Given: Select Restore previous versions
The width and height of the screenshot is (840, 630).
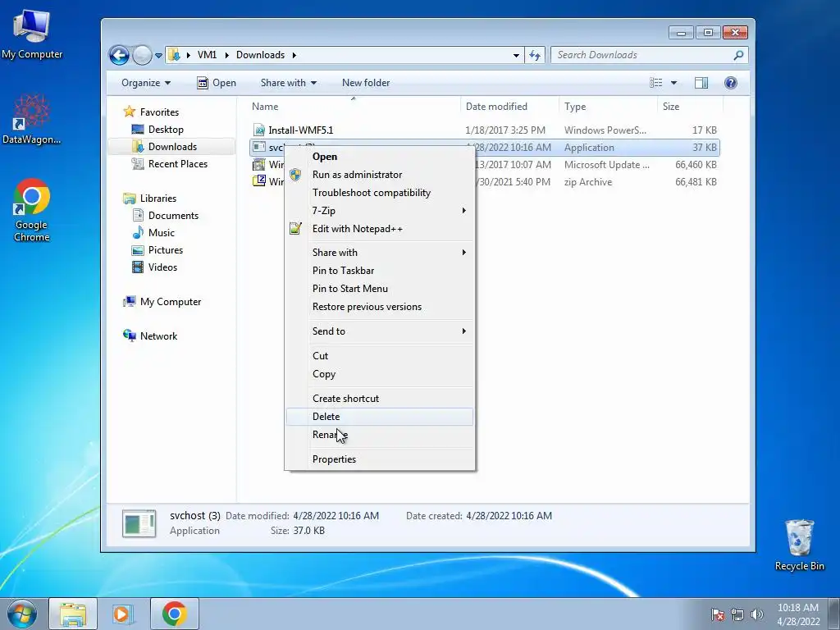Looking at the screenshot, I should [x=379, y=307].
